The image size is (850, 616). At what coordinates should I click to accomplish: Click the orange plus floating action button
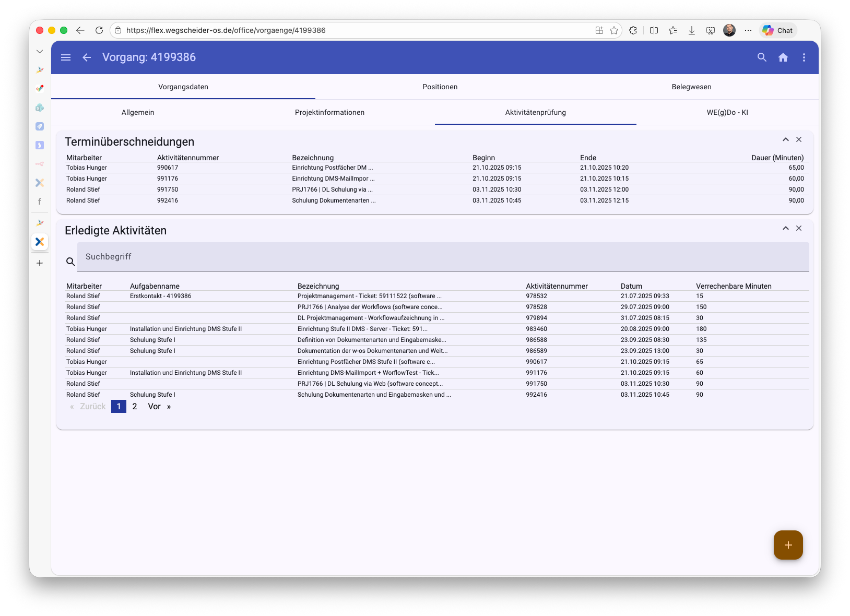[x=788, y=544]
